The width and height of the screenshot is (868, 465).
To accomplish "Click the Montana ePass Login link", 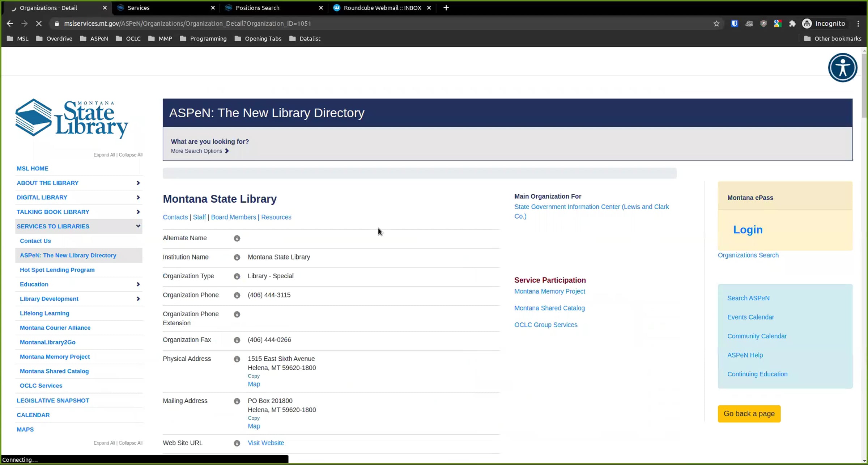I will [748, 230].
